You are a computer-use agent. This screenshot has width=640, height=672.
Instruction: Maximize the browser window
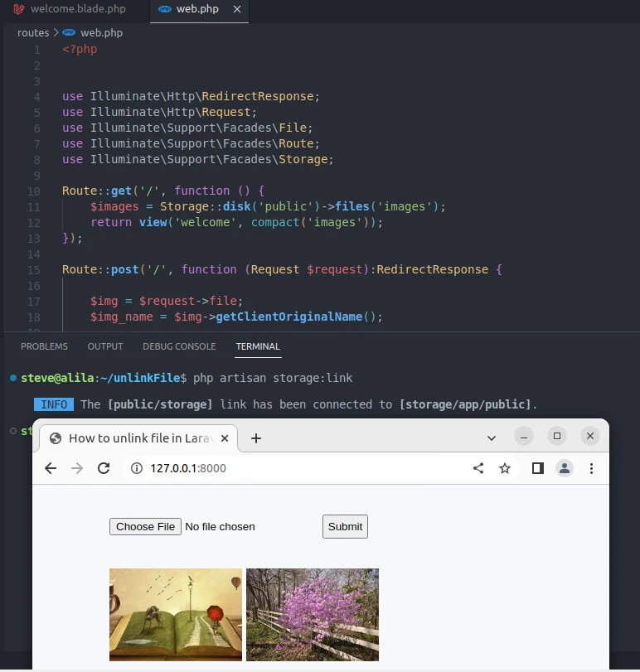tap(557, 437)
